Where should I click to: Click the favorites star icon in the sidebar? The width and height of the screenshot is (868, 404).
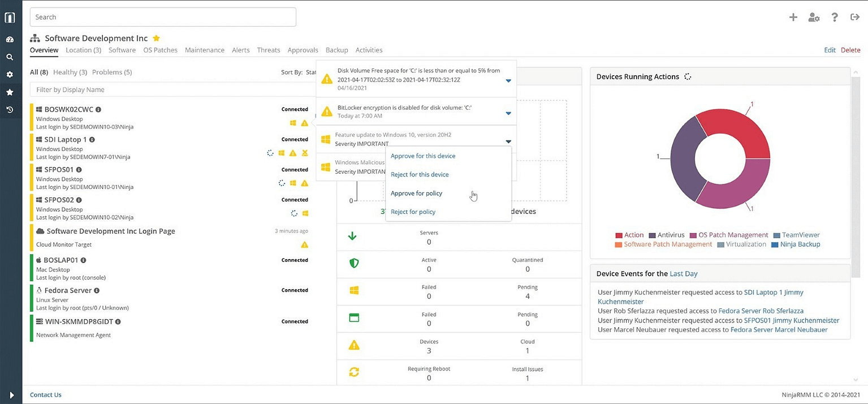[10, 92]
